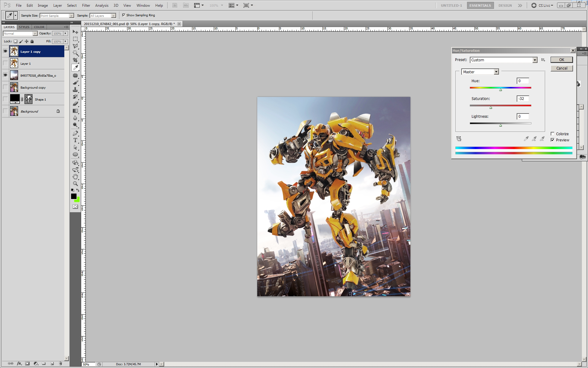
Task: Open the layer Opacity slider arrow
Action: pyautogui.click(x=65, y=33)
